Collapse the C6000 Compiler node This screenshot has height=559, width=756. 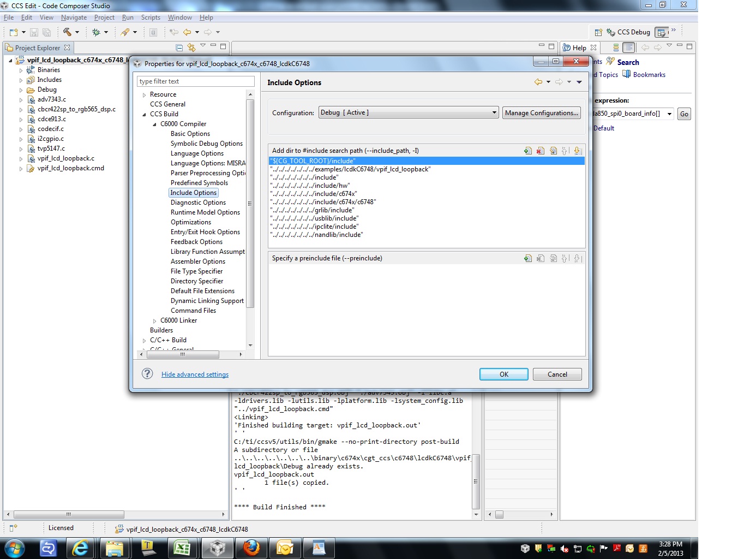[x=155, y=124]
